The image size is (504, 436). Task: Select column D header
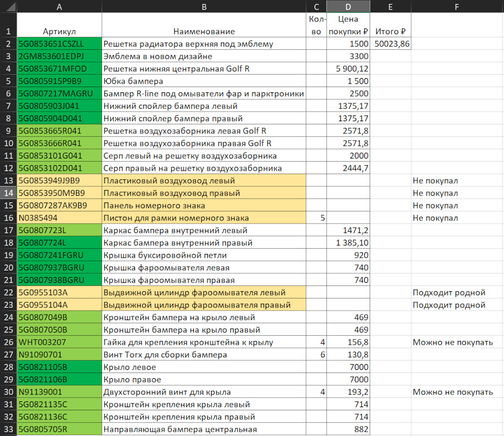click(348, 6)
